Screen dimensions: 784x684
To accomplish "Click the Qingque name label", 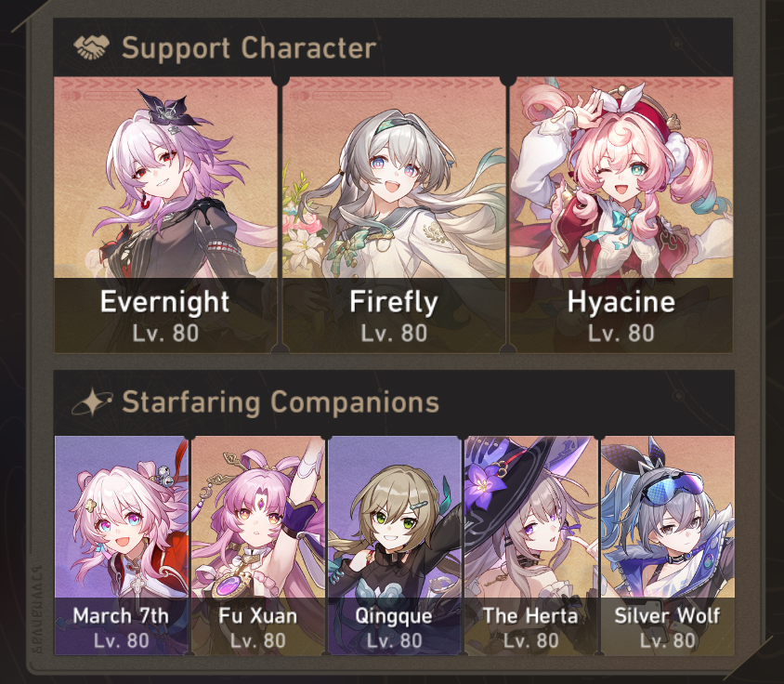I will 394,616.
